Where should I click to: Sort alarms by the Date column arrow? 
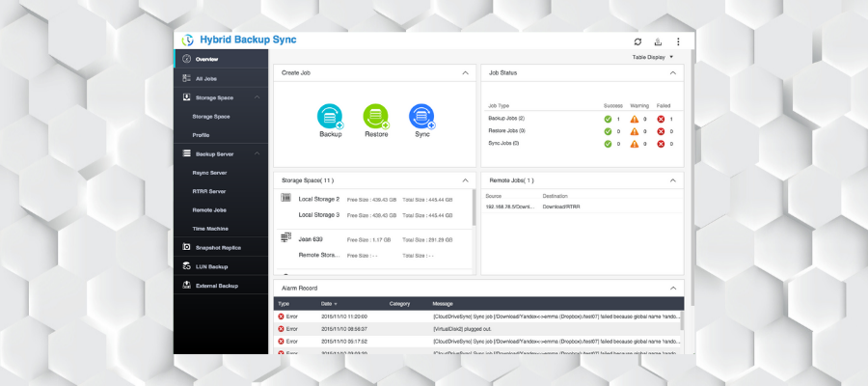tap(336, 304)
